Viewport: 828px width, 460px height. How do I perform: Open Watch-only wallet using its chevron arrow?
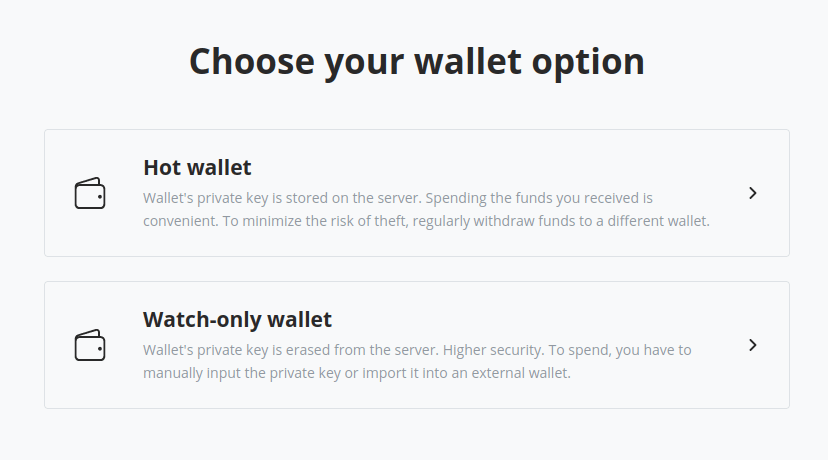pos(753,345)
